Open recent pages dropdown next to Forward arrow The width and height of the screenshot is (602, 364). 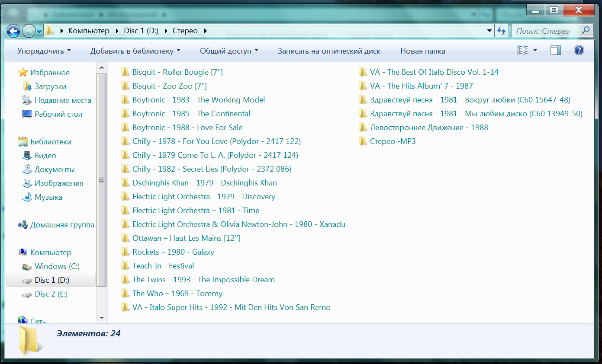[39, 31]
